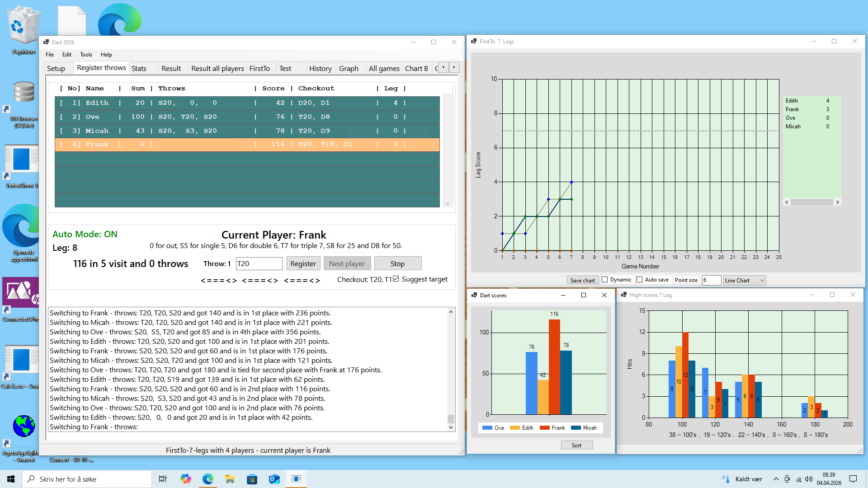868x488 pixels.
Task: Enable the Dynamic checkbox
Action: tap(605, 280)
